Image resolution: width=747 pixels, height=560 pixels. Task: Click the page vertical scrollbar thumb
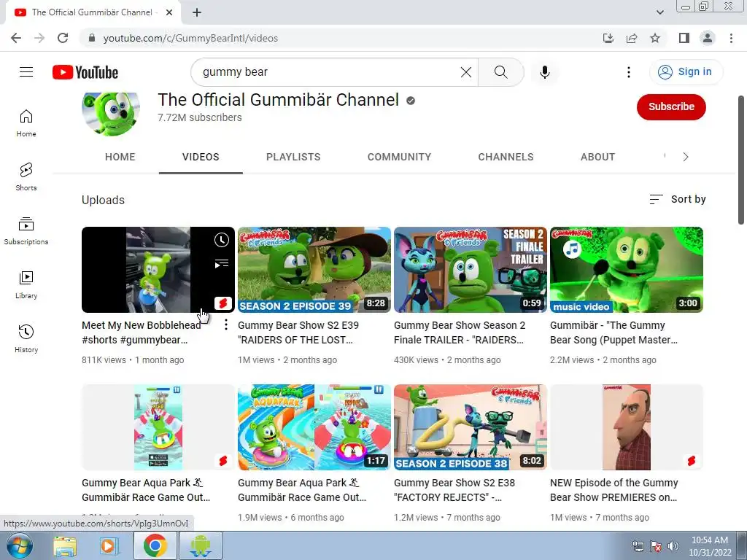[741, 160]
